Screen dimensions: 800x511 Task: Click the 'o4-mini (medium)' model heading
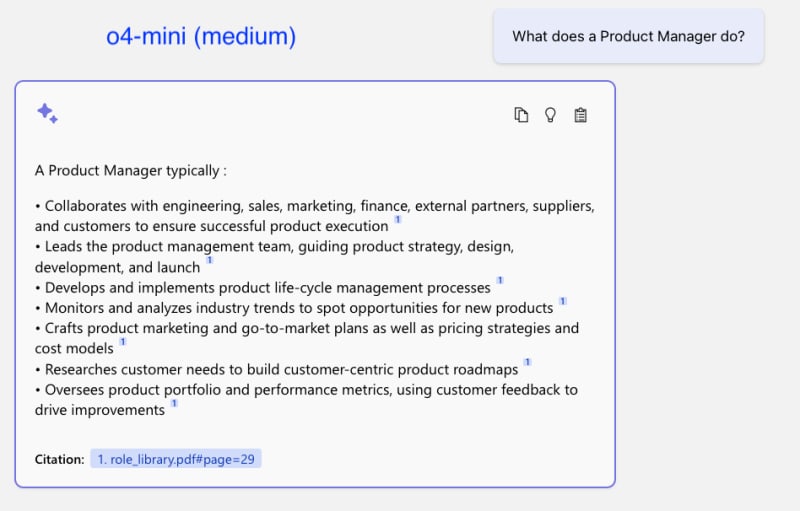pos(201,36)
